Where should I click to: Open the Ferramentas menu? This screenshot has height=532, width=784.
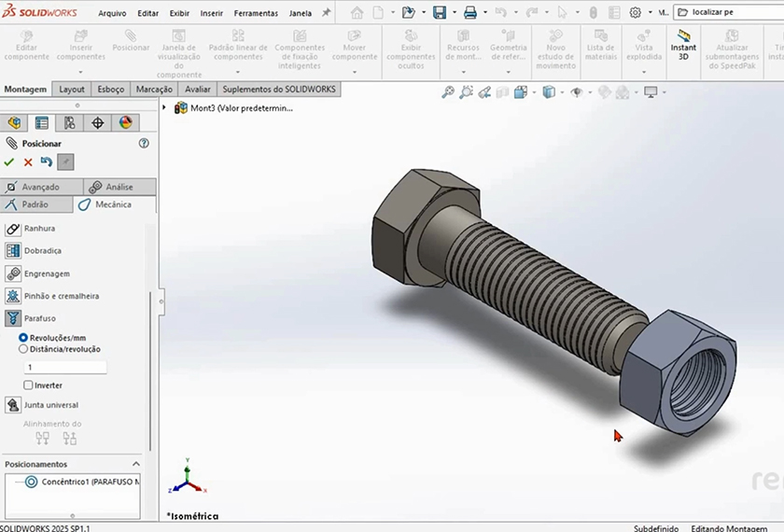click(x=256, y=14)
